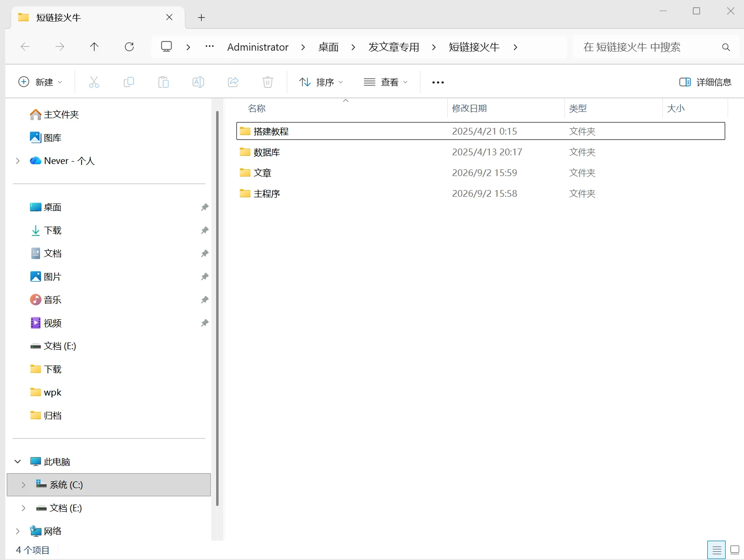Click the PC monitor icon in address bar
The height and width of the screenshot is (560, 744).
coord(166,47)
